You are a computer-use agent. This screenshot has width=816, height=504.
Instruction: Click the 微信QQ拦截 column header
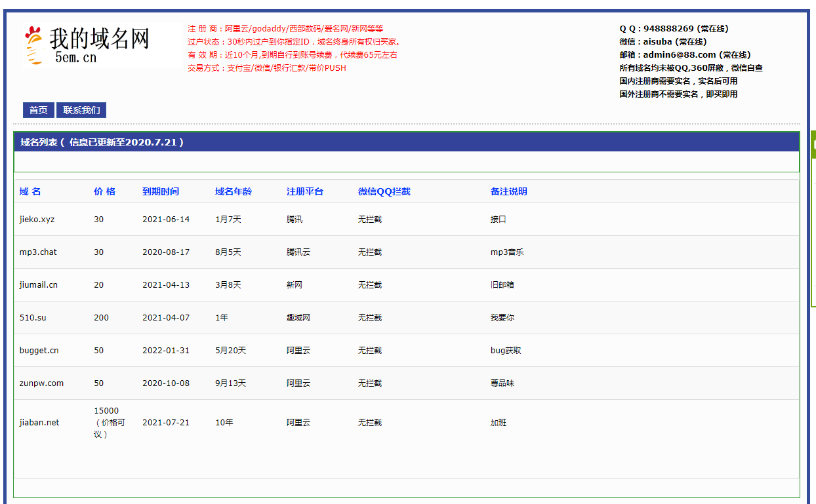pos(384,191)
